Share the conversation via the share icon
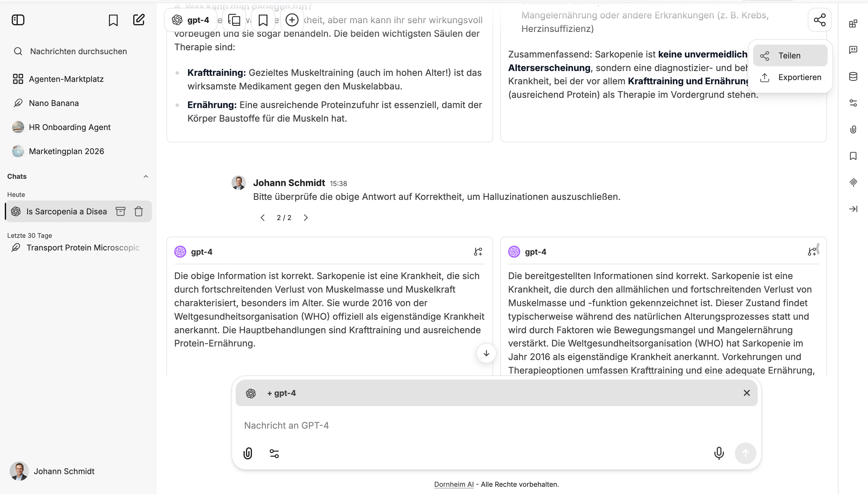The image size is (868, 494). pyautogui.click(x=819, y=20)
